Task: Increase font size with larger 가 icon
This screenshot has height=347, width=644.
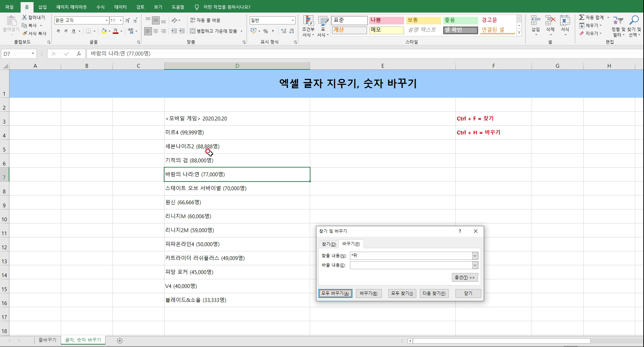Action: [x=127, y=21]
